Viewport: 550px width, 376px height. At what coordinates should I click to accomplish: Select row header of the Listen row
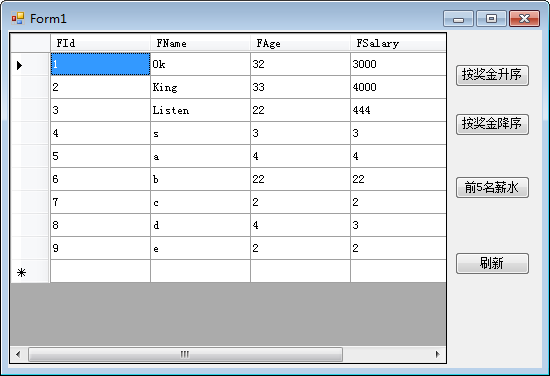coord(31,110)
